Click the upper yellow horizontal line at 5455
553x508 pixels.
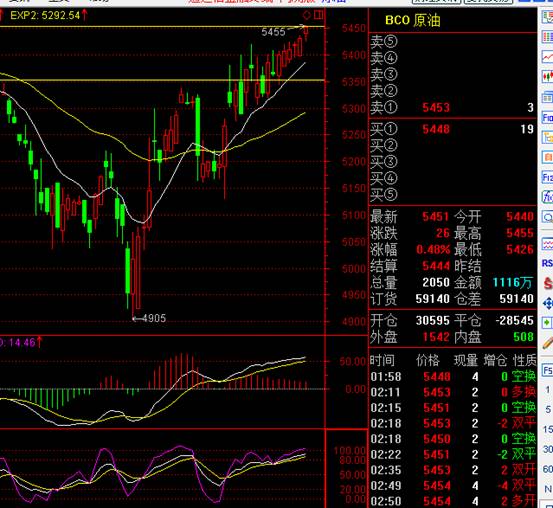[162, 27]
